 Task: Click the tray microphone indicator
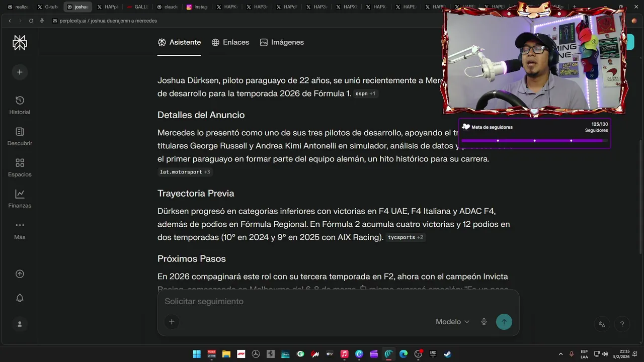572,354
